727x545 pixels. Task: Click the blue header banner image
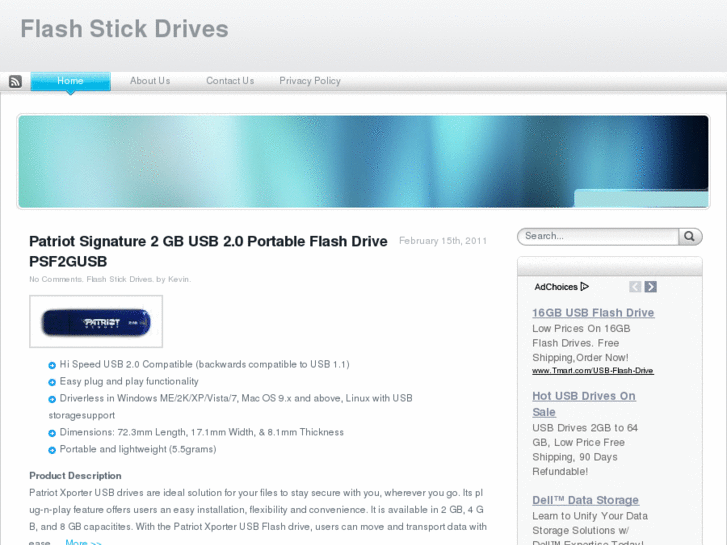click(364, 161)
